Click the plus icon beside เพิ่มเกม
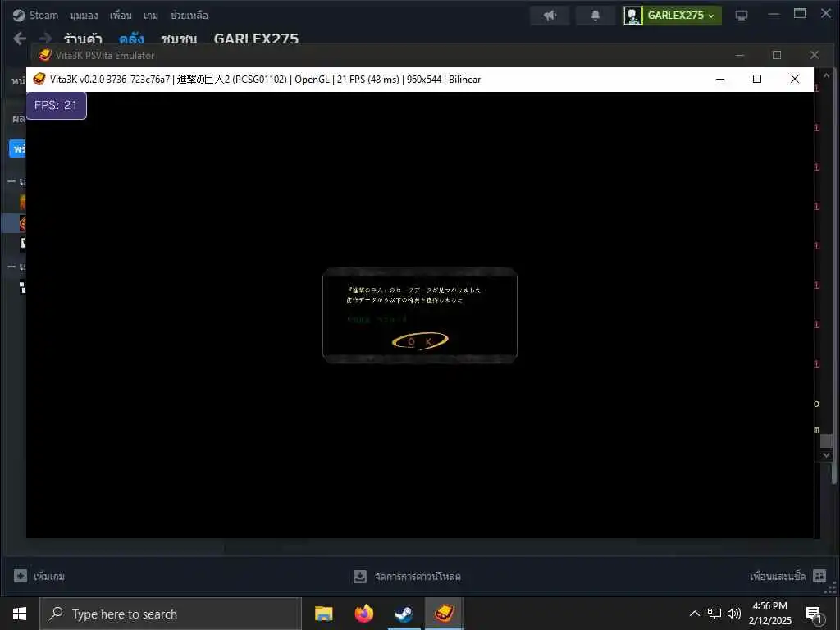The width and height of the screenshot is (840, 630). click(21, 576)
